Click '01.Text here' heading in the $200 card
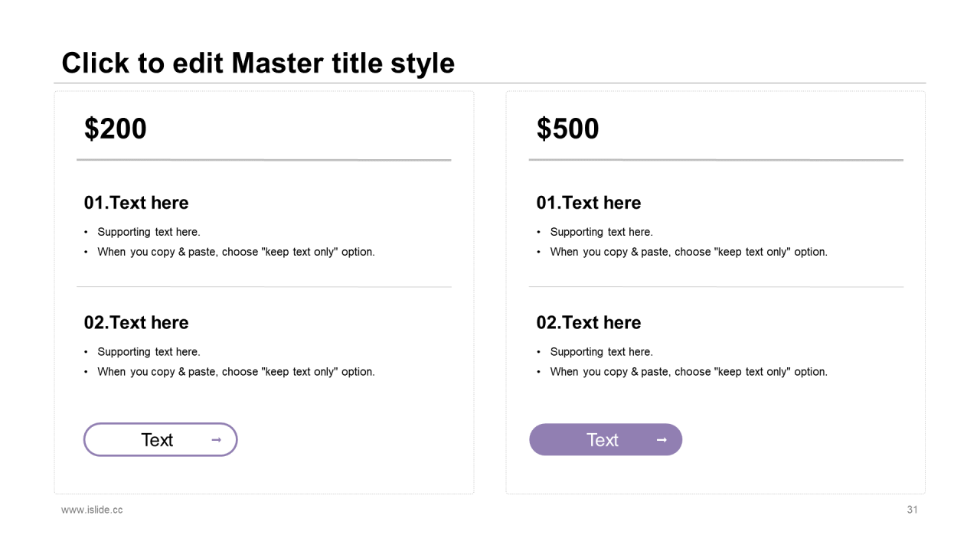This screenshot has width=980, height=551. [136, 203]
